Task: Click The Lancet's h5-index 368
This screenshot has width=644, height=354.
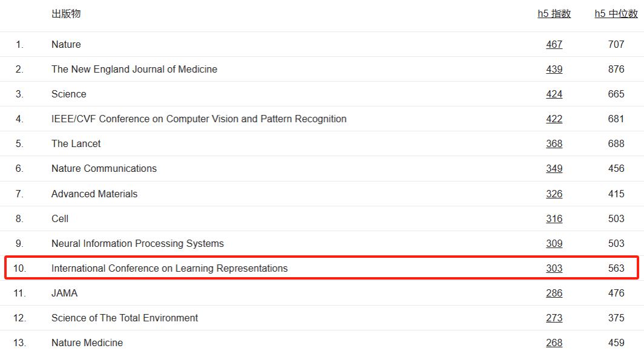Action: pos(554,143)
